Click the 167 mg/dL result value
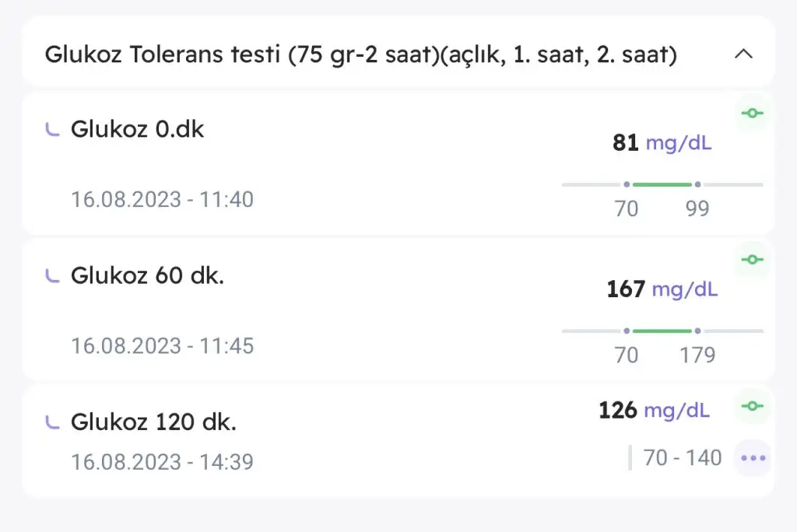The height and width of the screenshot is (532, 797). pos(662,289)
